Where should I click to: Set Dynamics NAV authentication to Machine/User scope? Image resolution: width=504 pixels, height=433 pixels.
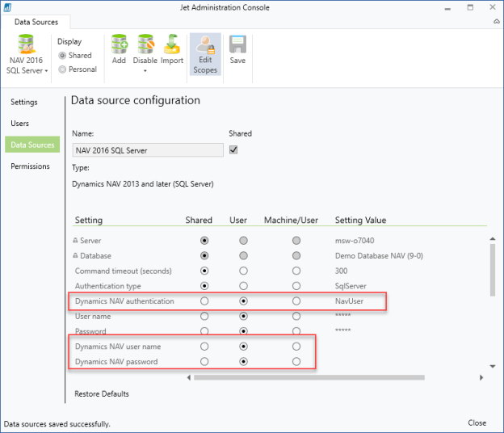click(296, 301)
